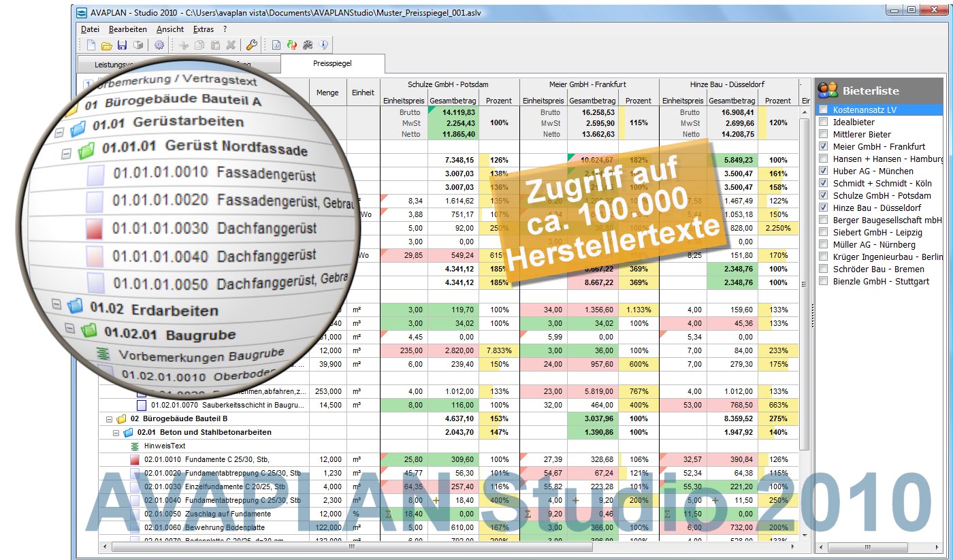The image size is (953, 560).
Task: Toggle Schmidt + Schmidt - Köln checkbox
Action: pos(824,184)
